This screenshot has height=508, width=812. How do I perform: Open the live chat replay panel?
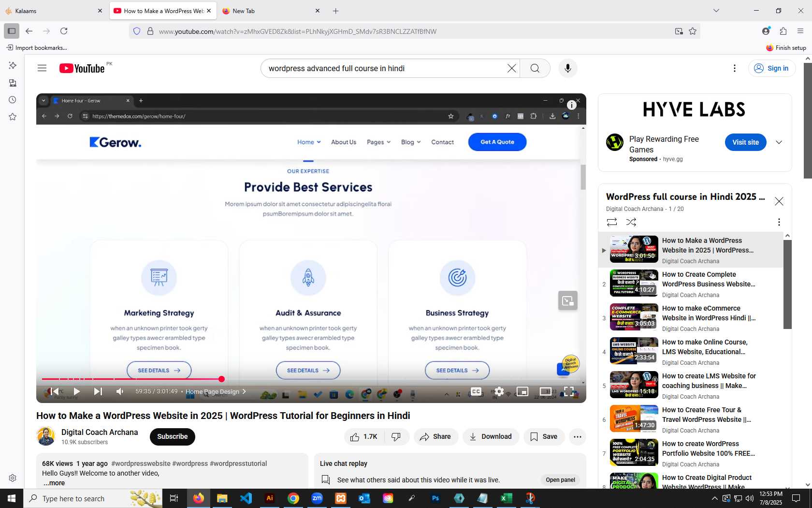tap(560, 480)
